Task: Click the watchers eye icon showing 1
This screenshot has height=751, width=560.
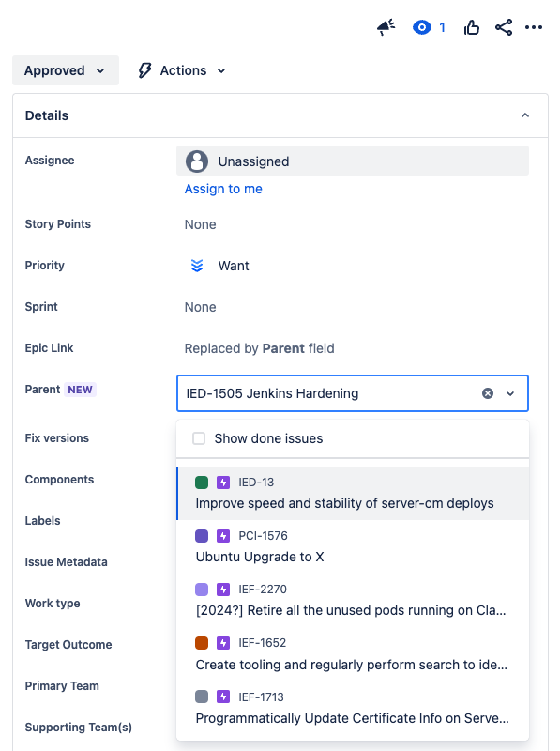Action: (422, 27)
